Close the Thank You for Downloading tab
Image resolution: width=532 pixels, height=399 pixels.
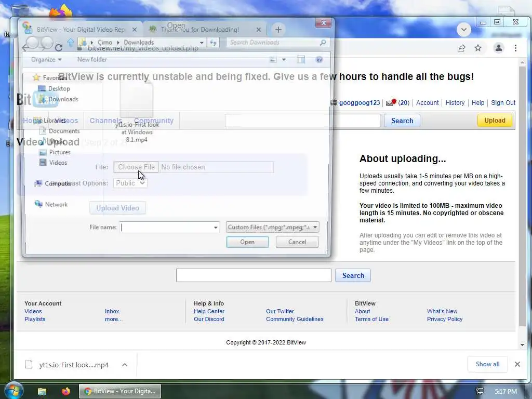coord(259,30)
